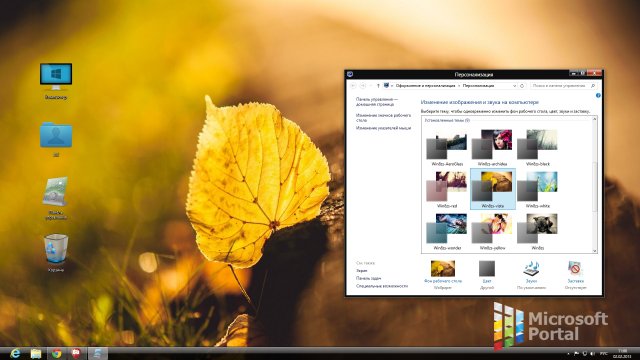Select the Win8cp-black theme
The image size is (640, 360).
(x=538, y=147)
